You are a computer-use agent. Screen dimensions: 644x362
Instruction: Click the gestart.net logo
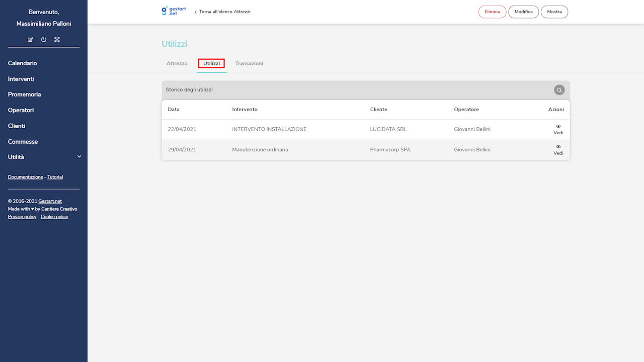click(x=174, y=11)
